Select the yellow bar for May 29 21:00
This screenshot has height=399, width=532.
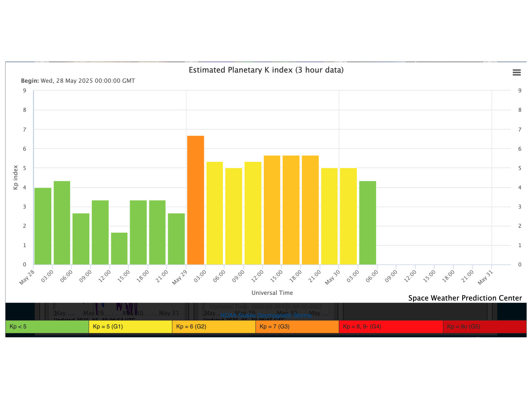329,216
